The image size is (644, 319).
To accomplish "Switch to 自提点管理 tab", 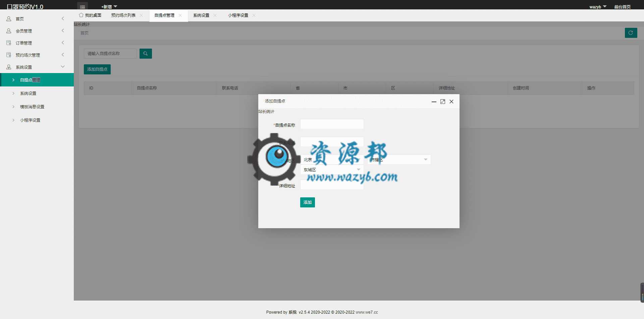I will [164, 15].
